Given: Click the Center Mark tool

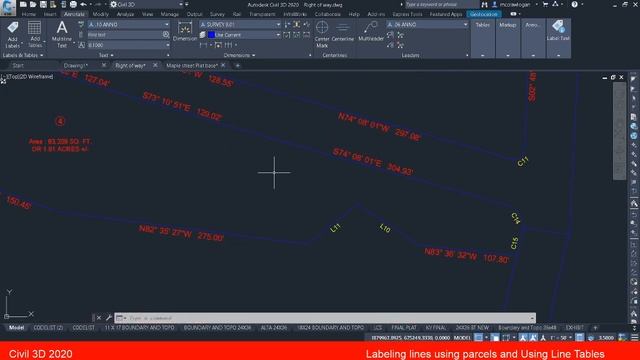Looking at the screenshot, I should pos(322,34).
